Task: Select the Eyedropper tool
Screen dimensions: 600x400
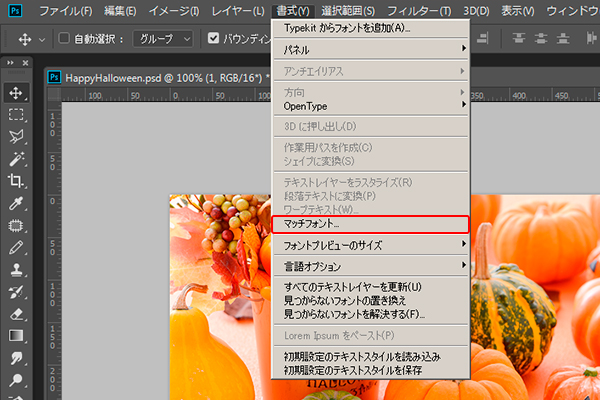Action: [x=16, y=203]
